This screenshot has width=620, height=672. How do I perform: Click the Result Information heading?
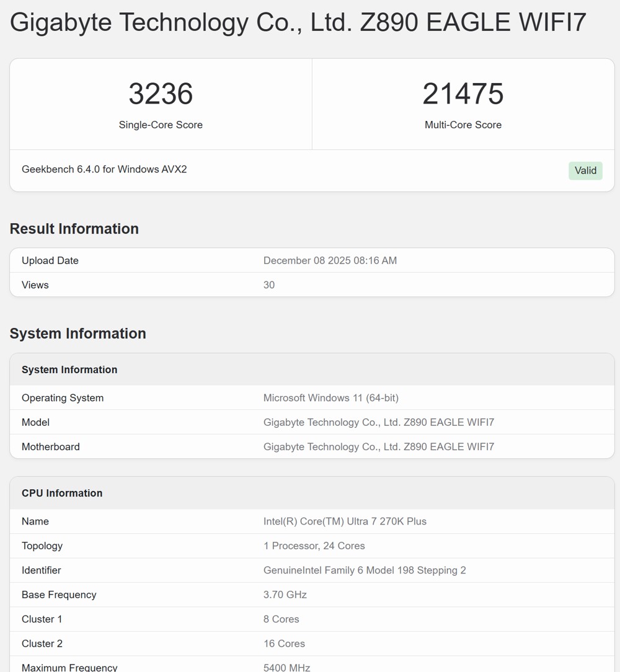pyautogui.click(x=74, y=229)
